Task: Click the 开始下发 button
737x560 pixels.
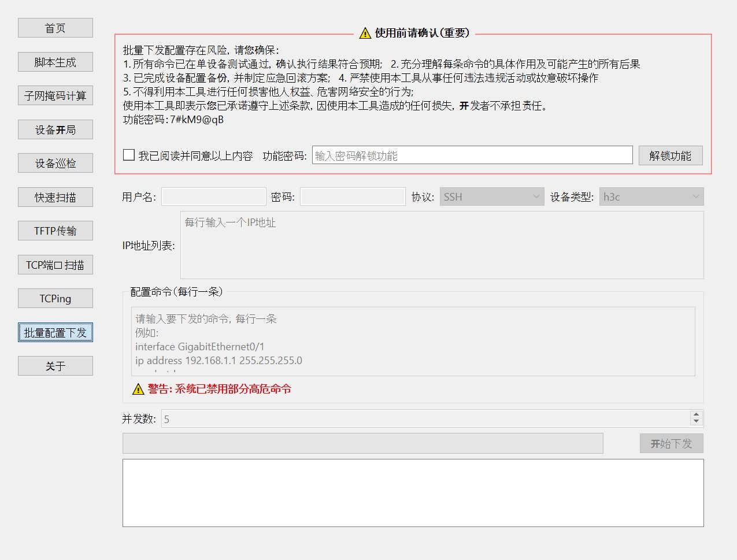Action: [x=671, y=443]
